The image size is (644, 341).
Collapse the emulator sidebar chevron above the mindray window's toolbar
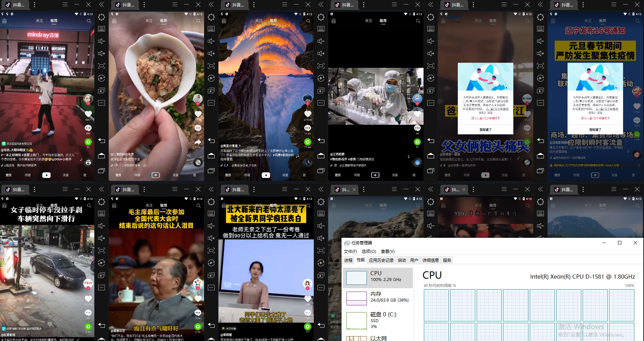pyautogui.click(x=102, y=4)
